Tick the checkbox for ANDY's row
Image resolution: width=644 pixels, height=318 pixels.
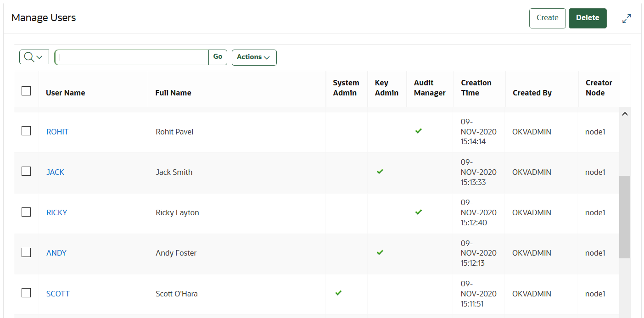[26, 252]
